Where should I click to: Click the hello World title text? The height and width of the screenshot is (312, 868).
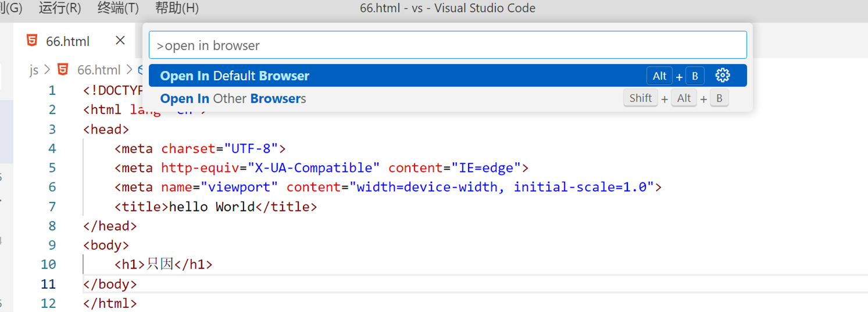[212, 206]
